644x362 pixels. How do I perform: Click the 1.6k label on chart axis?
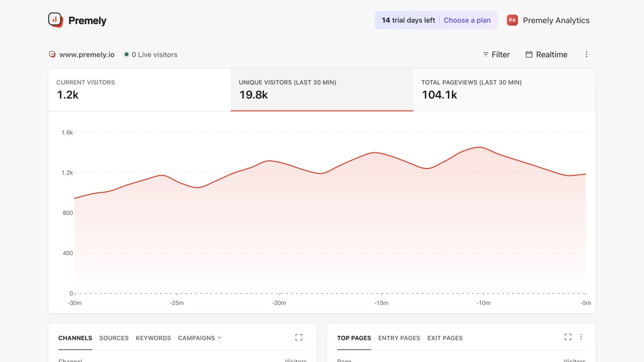[67, 133]
